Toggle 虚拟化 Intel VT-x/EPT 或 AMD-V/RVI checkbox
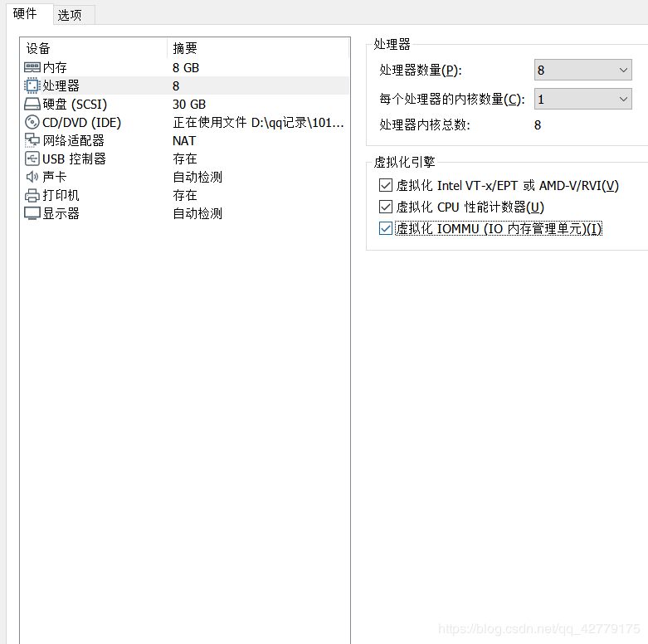This screenshot has height=644, width=648. 385,185
